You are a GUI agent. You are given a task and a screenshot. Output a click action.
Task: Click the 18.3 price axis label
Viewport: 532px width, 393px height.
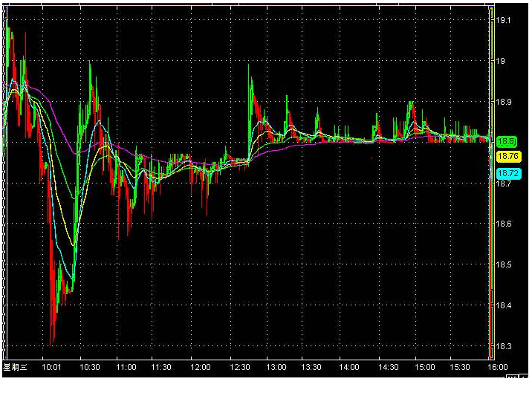[x=504, y=346]
